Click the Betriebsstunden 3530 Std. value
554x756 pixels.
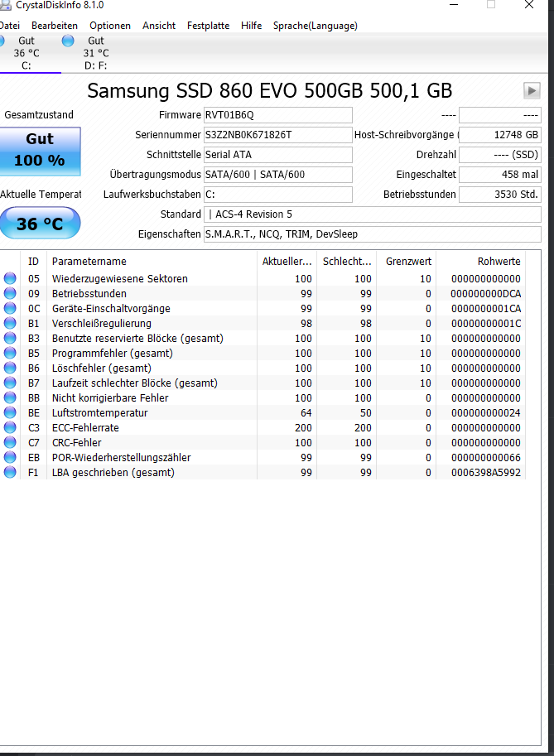pyautogui.click(x=500, y=195)
